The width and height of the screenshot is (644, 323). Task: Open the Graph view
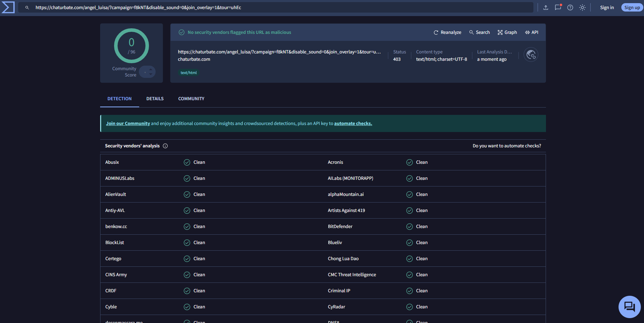point(507,32)
